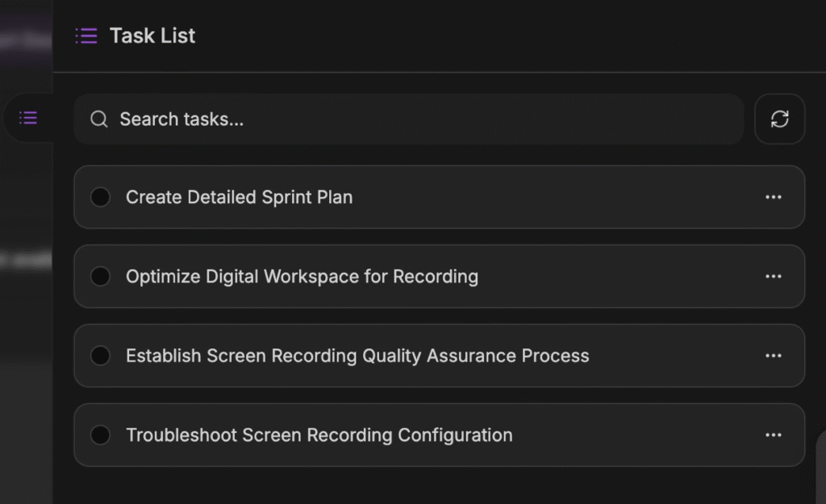826x504 pixels.
Task: Check off Optimize Digital Workspace for Recording
Action: [100, 277]
